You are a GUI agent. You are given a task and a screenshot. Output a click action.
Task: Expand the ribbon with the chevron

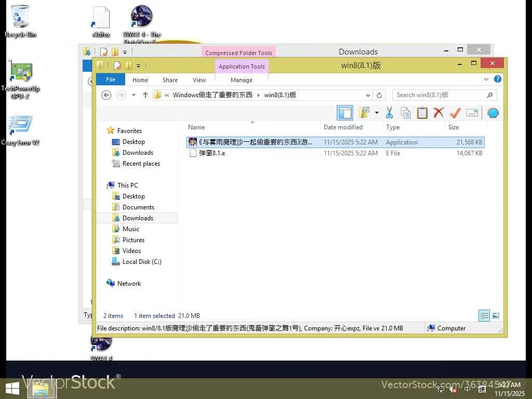point(486,79)
